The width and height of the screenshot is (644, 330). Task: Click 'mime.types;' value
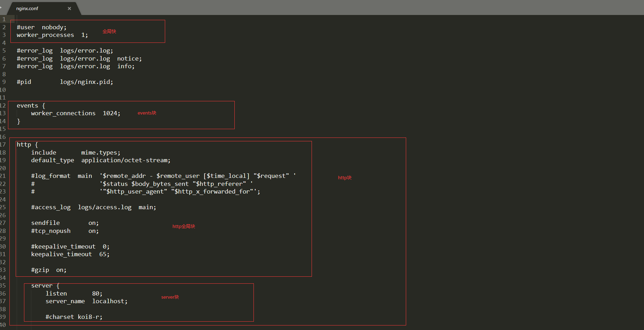[x=101, y=152]
